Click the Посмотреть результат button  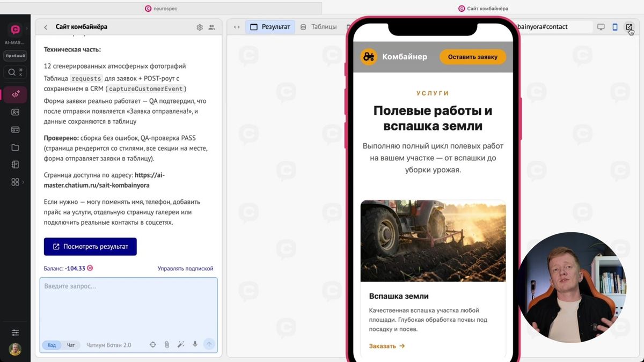tap(90, 247)
